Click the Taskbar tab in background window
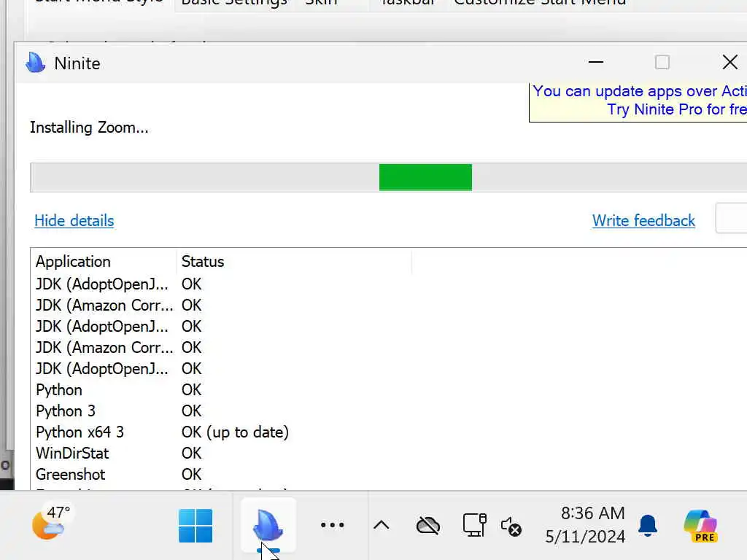The height and width of the screenshot is (560, 747). pyautogui.click(x=408, y=3)
